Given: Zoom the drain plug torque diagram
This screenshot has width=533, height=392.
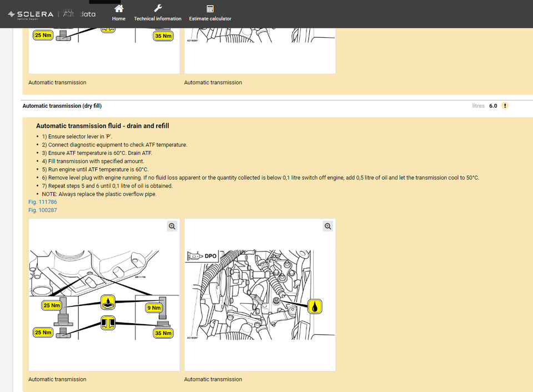Looking at the screenshot, I should pyautogui.click(x=172, y=226).
